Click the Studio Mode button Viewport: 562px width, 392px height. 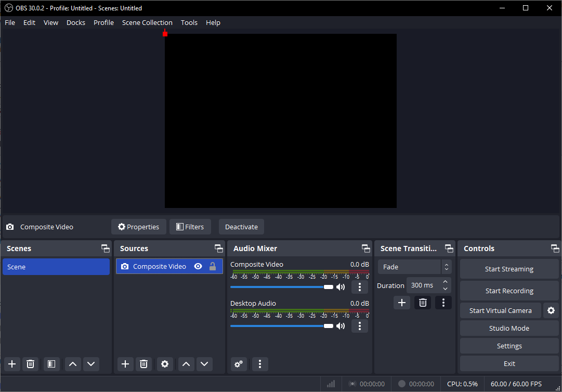coord(509,329)
